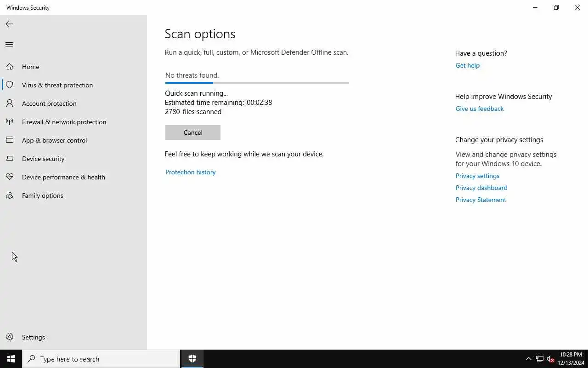Image resolution: width=588 pixels, height=368 pixels.
Task: Click Give us feedback link
Action: pyautogui.click(x=480, y=109)
